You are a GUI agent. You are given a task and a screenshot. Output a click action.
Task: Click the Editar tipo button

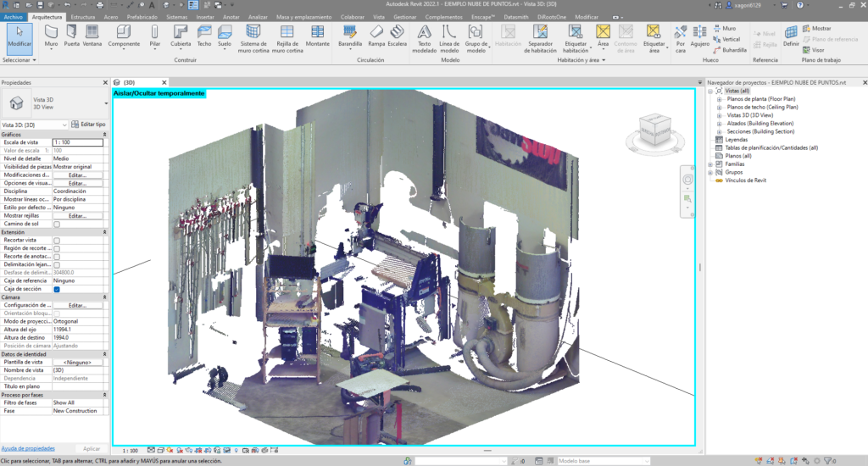(88, 125)
